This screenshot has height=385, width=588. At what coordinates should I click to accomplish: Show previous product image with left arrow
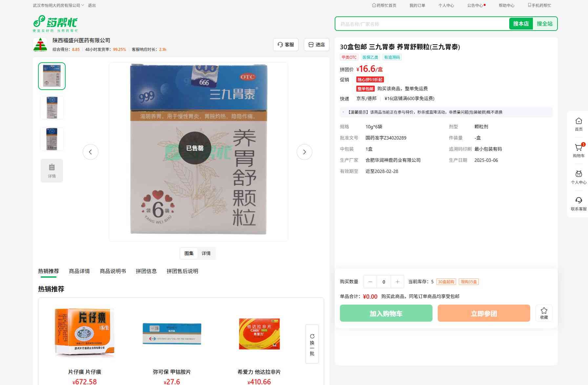point(90,152)
